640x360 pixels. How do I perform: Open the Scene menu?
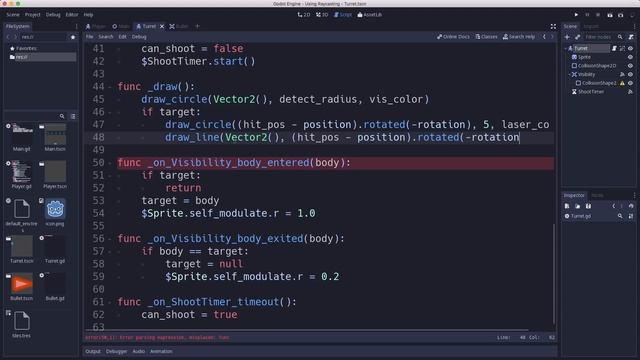13,15
